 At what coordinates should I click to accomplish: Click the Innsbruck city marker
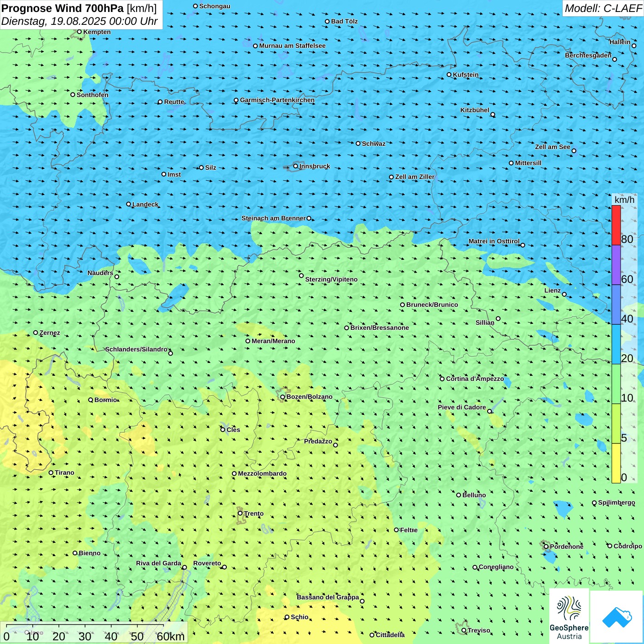tap(296, 166)
